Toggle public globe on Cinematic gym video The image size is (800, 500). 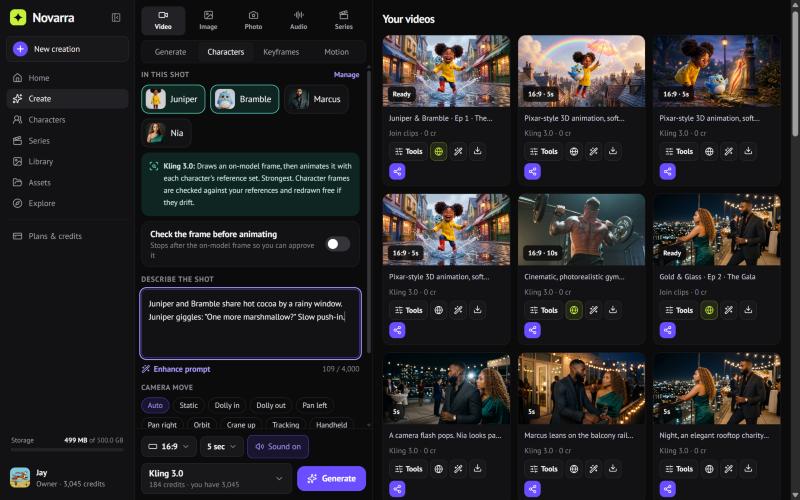pyautogui.click(x=574, y=310)
